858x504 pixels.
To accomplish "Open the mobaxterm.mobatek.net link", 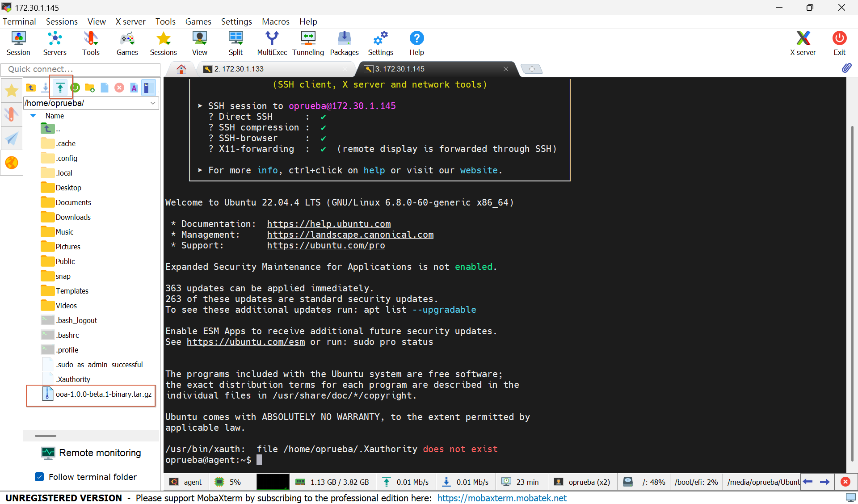I will coord(501,498).
